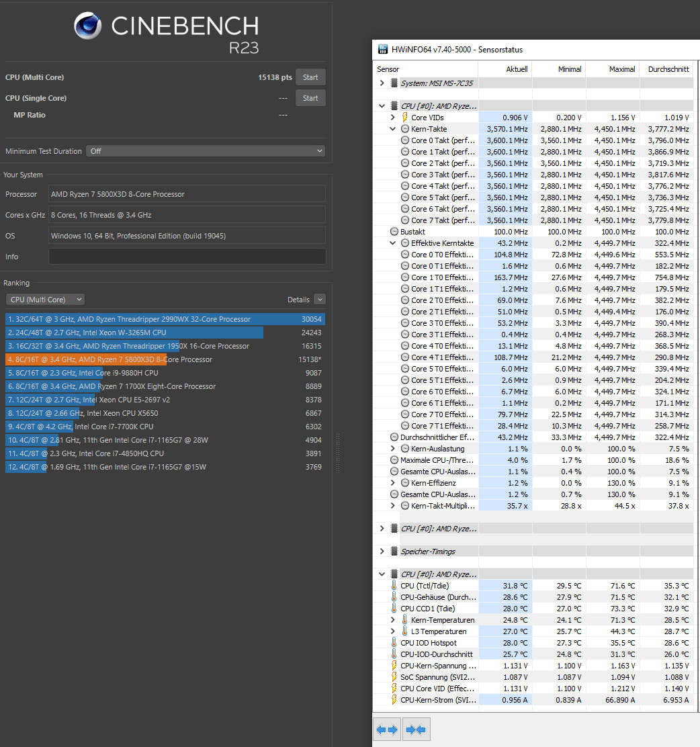Click the CPU (Tctl/Tdie) thermometer icon
The height and width of the screenshot is (747, 700).
click(x=394, y=586)
